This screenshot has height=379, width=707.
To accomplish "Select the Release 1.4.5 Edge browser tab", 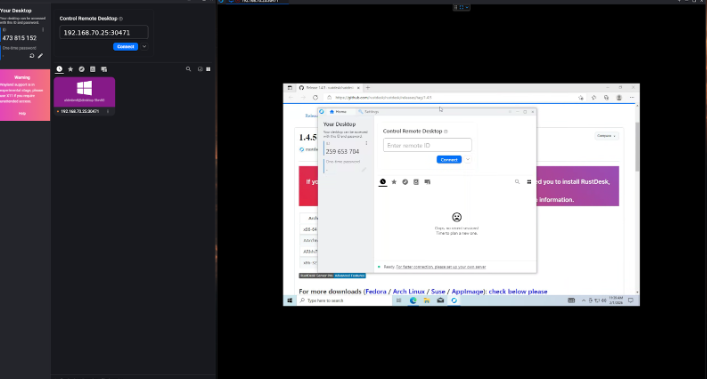I will click(329, 87).
